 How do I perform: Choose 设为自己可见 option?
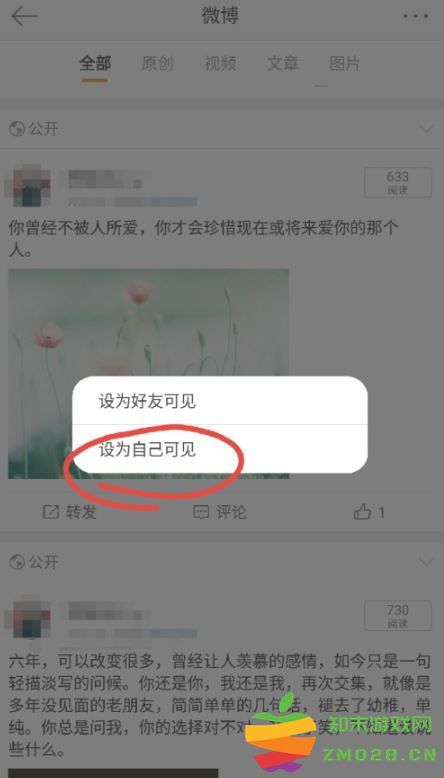220,449
